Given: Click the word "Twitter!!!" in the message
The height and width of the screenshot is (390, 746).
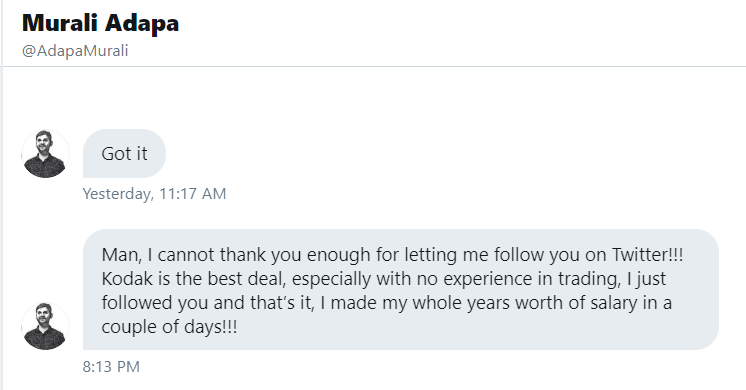Looking at the screenshot, I should pyautogui.click(x=648, y=255).
